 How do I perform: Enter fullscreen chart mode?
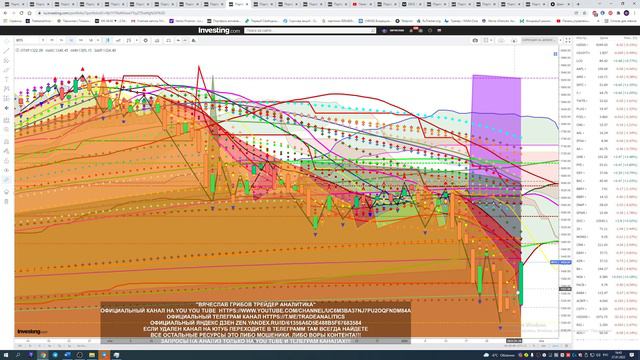click(x=568, y=40)
